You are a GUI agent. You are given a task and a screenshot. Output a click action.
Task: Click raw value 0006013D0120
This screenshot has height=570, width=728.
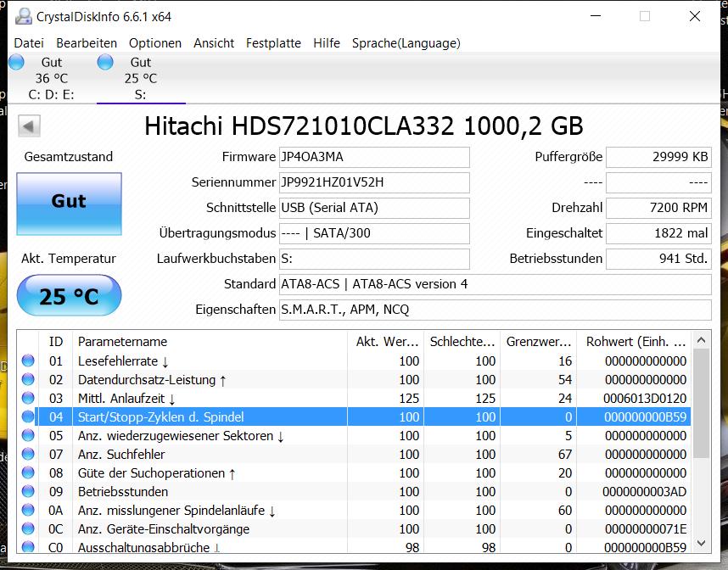[645, 399]
